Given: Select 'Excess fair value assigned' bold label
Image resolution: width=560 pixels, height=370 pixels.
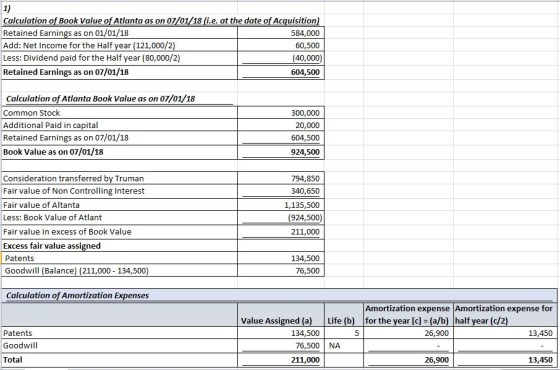Looking at the screenshot, I should click(x=120, y=246).
